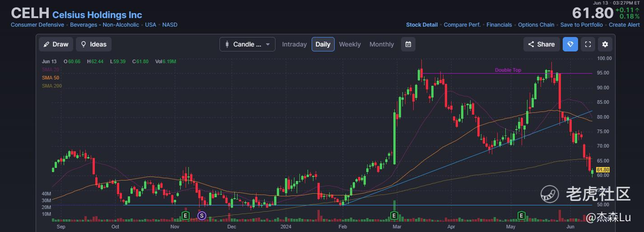Click the 61.80 current price tag on axis
The height and width of the screenshot is (232, 644).
pos(603,170)
